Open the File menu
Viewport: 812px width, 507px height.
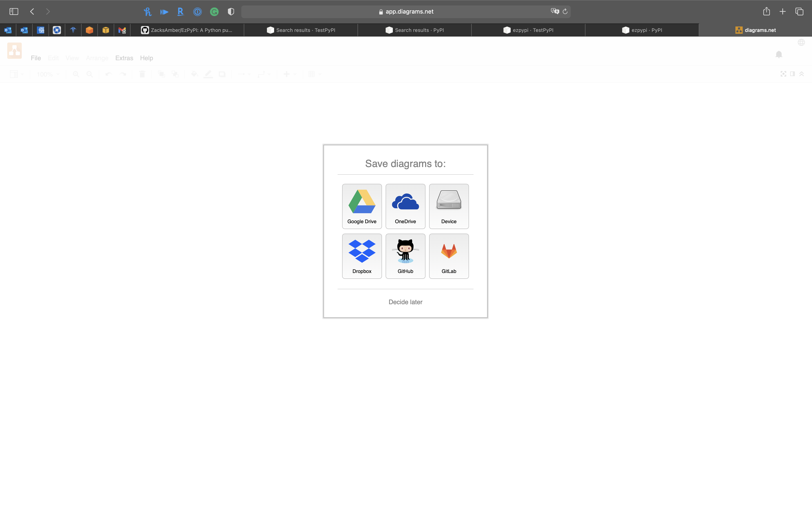[36, 58]
